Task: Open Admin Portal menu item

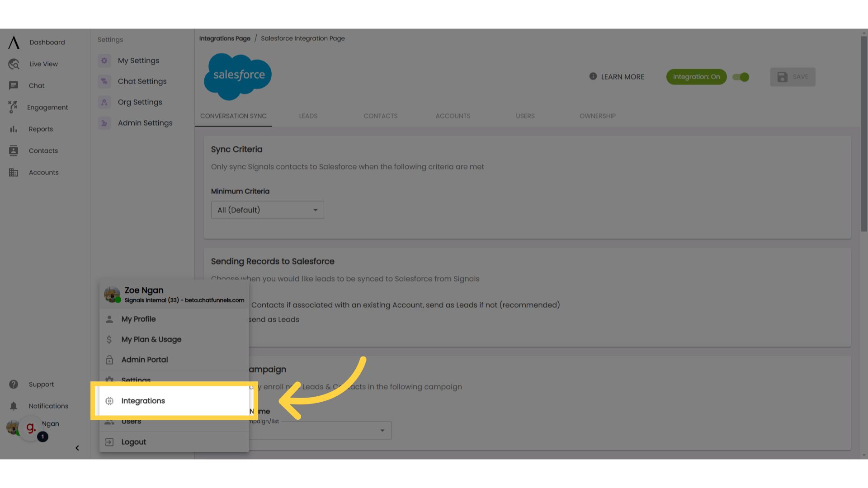Action: [174, 360]
